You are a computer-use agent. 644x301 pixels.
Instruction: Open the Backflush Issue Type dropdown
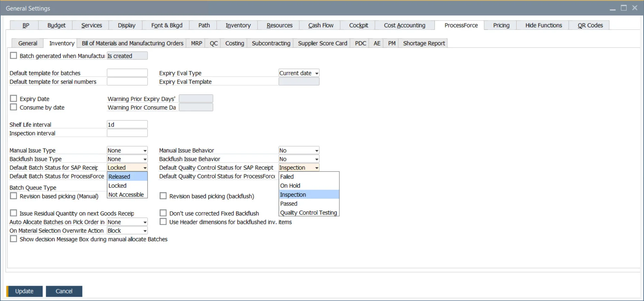(127, 159)
